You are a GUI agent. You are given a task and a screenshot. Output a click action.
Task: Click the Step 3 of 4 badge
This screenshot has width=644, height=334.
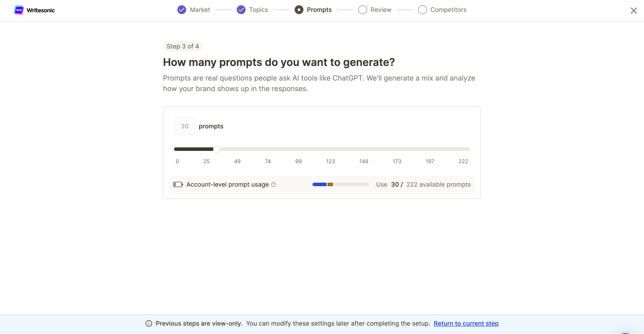pos(182,46)
